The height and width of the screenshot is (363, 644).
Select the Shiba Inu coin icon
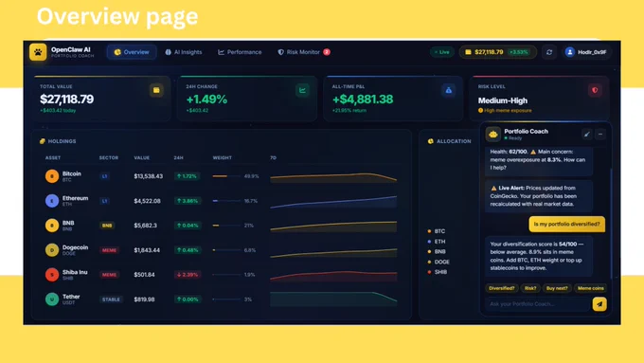pyautogui.click(x=52, y=275)
